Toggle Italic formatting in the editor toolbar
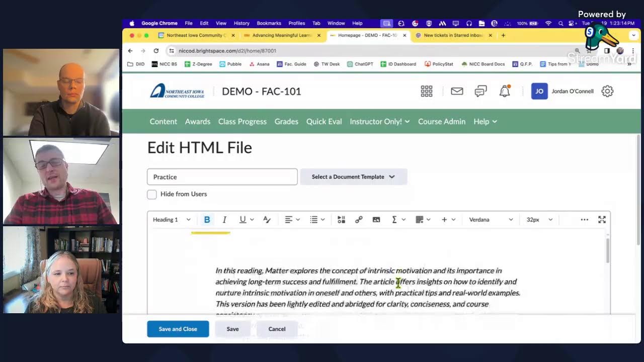644x362 pixels. click(x=224, y=220)
